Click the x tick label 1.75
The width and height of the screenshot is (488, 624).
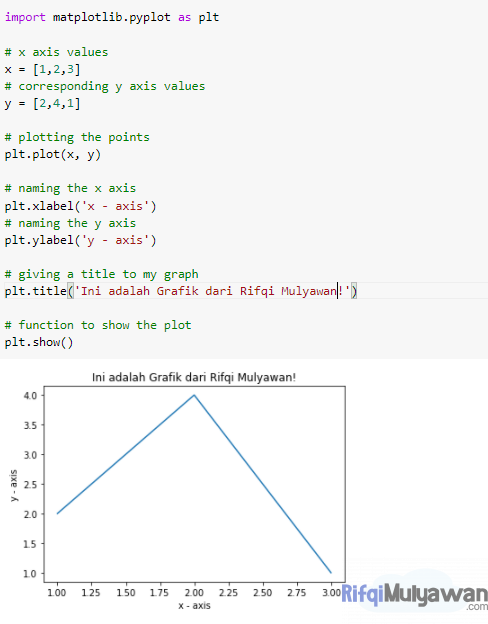(160, 593)
